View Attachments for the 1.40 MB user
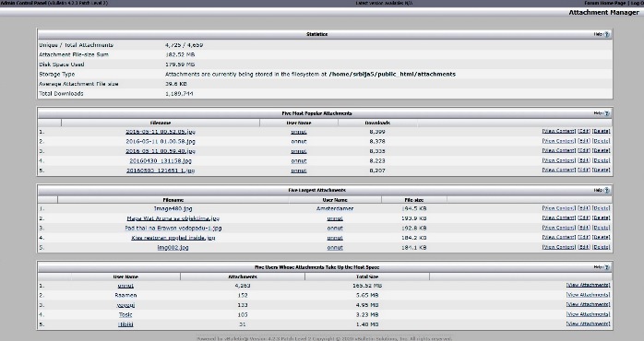This screenshot has width=644, height=341. coord(588,323)
